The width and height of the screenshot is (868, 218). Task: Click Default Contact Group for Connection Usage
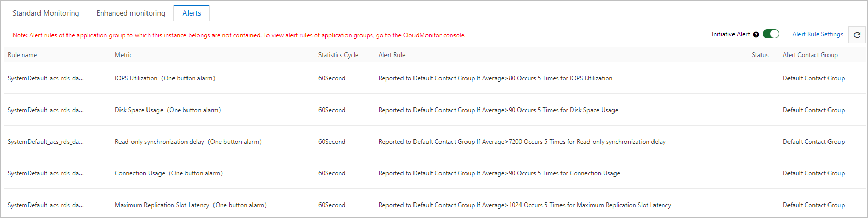click(x=813, y=173)
